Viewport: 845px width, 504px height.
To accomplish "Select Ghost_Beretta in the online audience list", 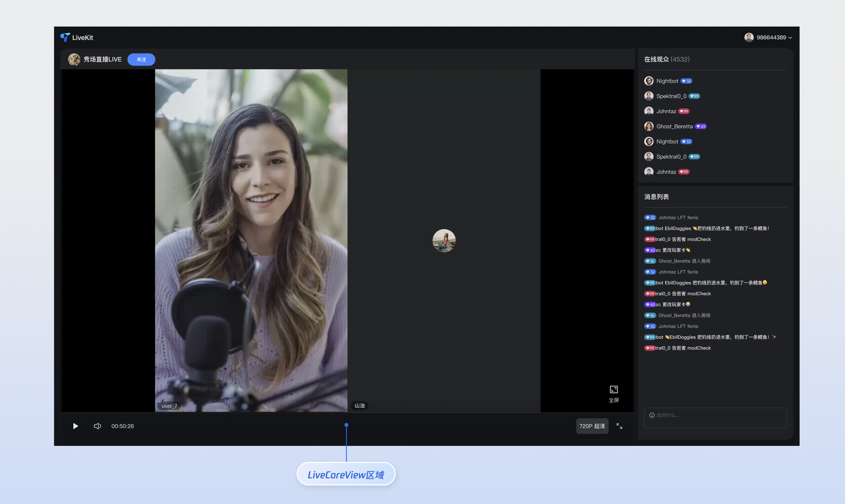I will [x=674, y=127].
